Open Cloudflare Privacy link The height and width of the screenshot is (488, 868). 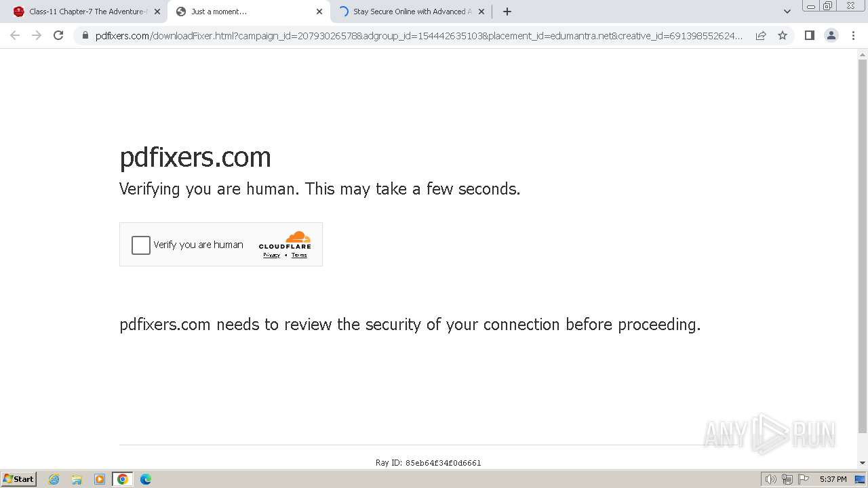(271, 256)
